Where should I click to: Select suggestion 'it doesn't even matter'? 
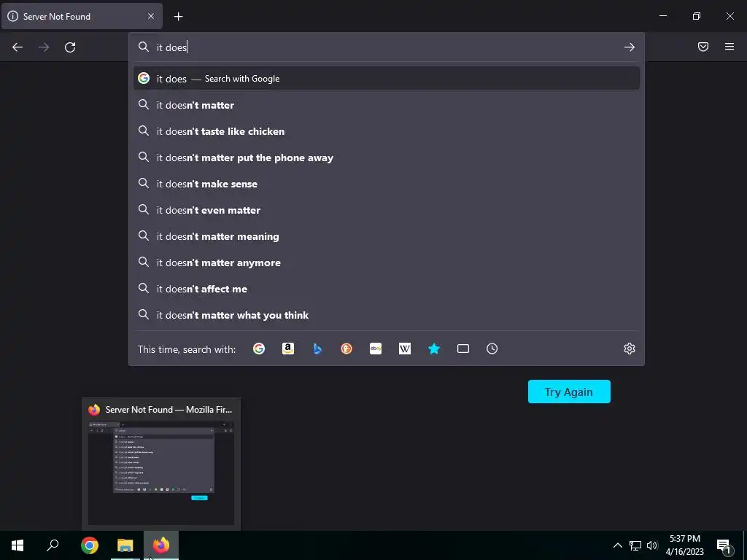coord(387,209)
